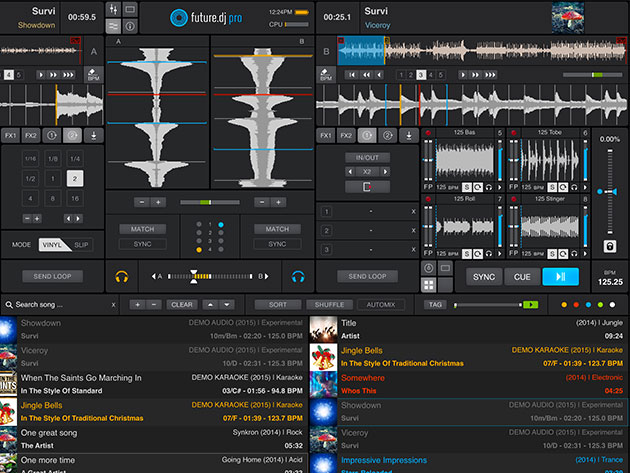Halve deck B loop X2 left arrow

[x=350, y=172]
